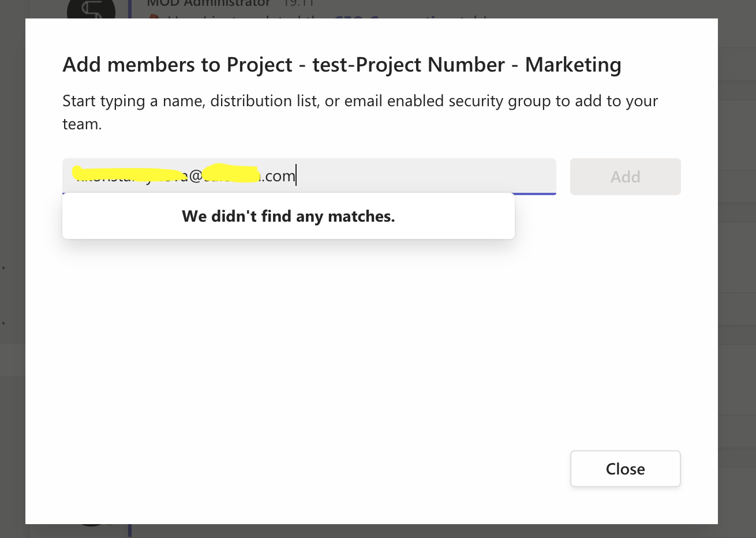This screenshot has width=756, height=538.
Task: Click the yellow highlight over email domain
Action: coord(231,172)
